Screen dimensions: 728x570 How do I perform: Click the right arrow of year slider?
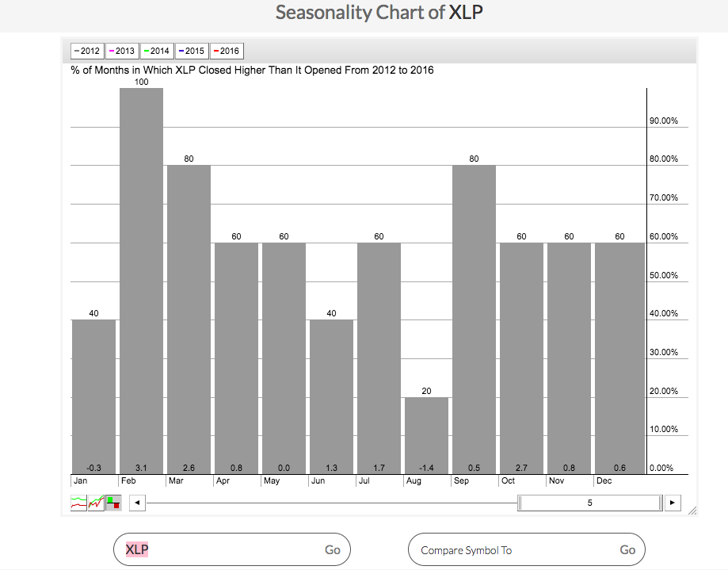(673, 503)
